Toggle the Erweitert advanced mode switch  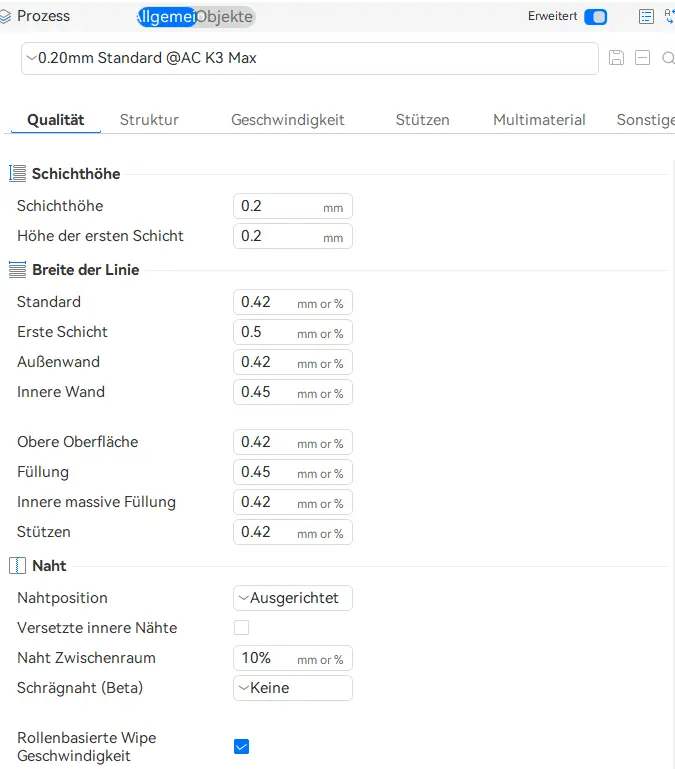point(596,17)
